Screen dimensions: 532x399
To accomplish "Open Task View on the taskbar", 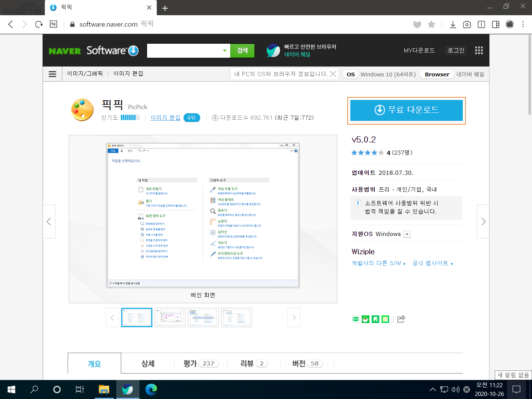I will point(80,389).
